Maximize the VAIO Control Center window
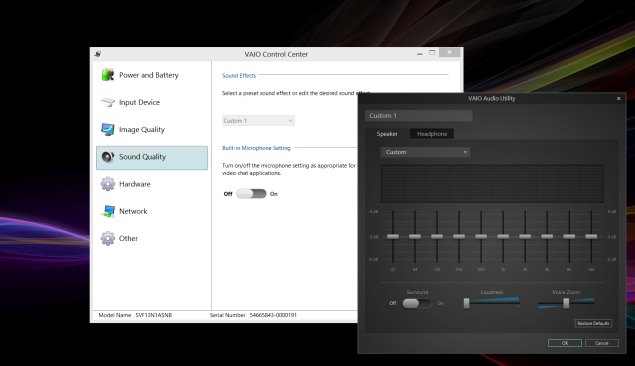Viewport: 635px width, 366px height. pyautogui.click(x=432, y=53)
